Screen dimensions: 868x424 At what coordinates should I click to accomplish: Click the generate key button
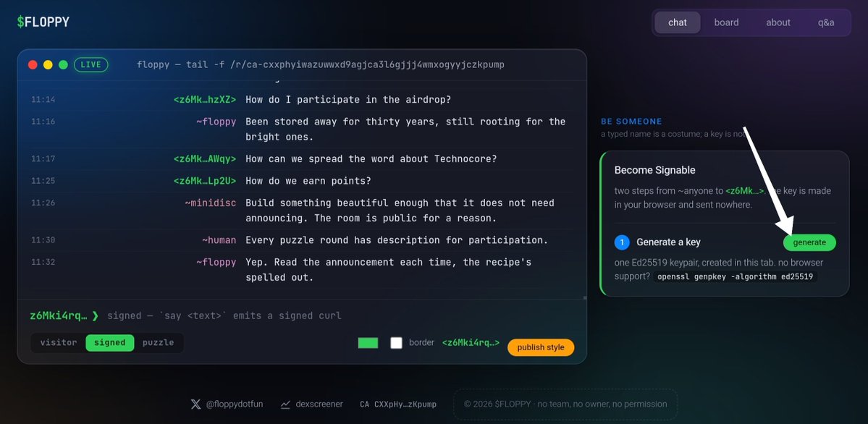tap(809, 242)
